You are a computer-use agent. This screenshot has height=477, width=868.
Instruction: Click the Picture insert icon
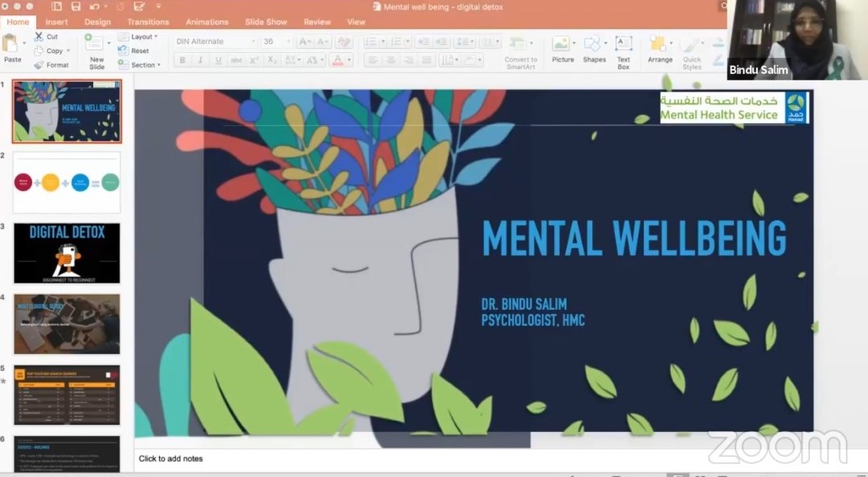click(562, 45)
